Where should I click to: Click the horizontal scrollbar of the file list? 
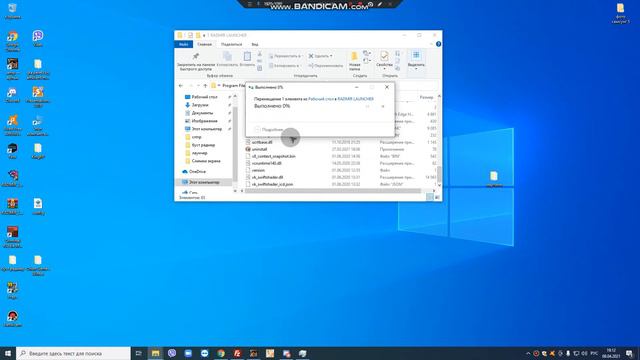[x=333, y=191]
